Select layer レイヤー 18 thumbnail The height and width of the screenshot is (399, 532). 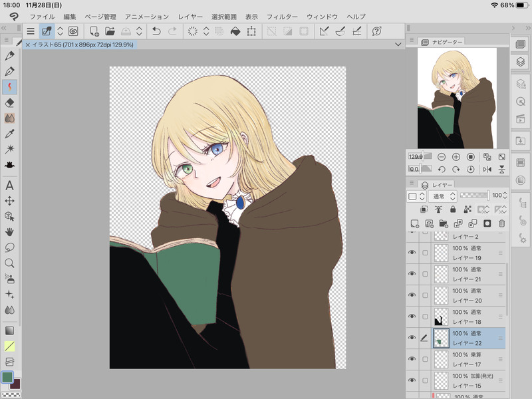click(x=441, y=317)
